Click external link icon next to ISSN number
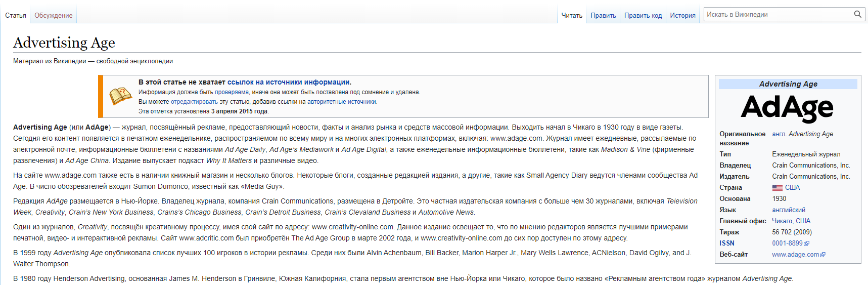Viewport: 868px width, 285px height. point(807,243)
